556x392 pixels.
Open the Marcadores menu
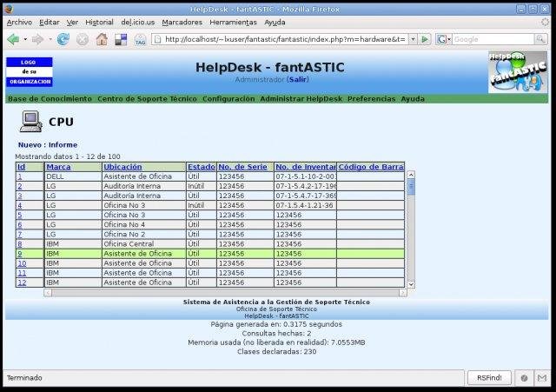182,23
